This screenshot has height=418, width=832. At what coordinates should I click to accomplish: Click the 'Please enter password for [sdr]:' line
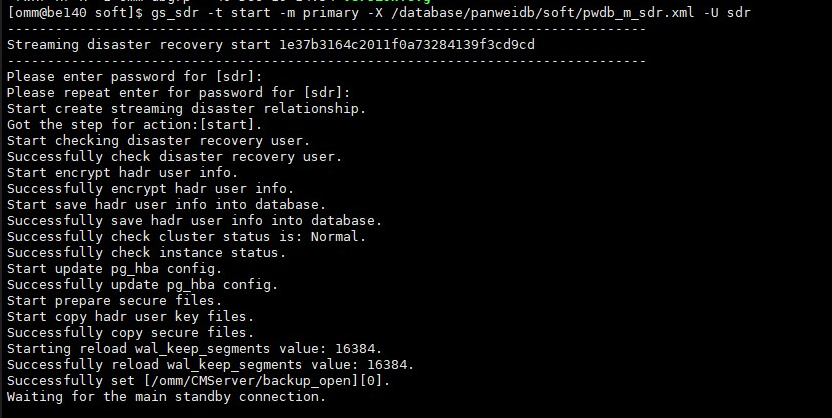[x=135, y=77]
